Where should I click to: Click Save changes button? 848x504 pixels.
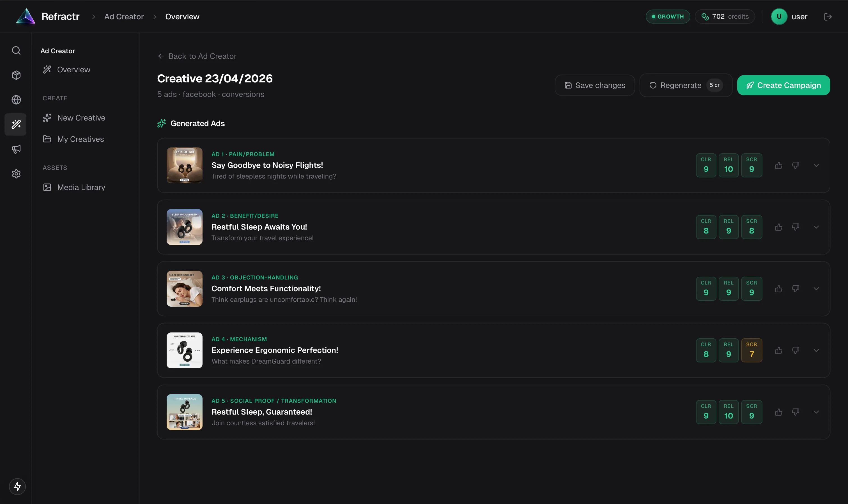click(x=595, y=85)
